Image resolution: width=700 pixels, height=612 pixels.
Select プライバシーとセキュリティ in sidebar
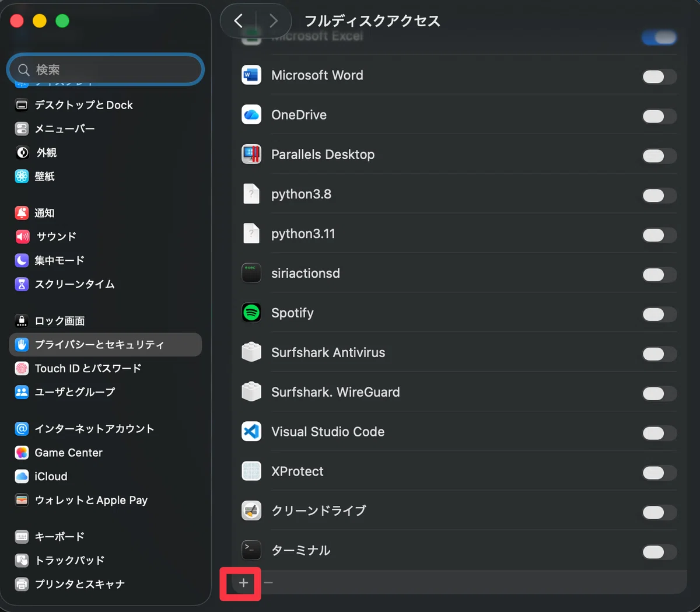pos(106,345)
